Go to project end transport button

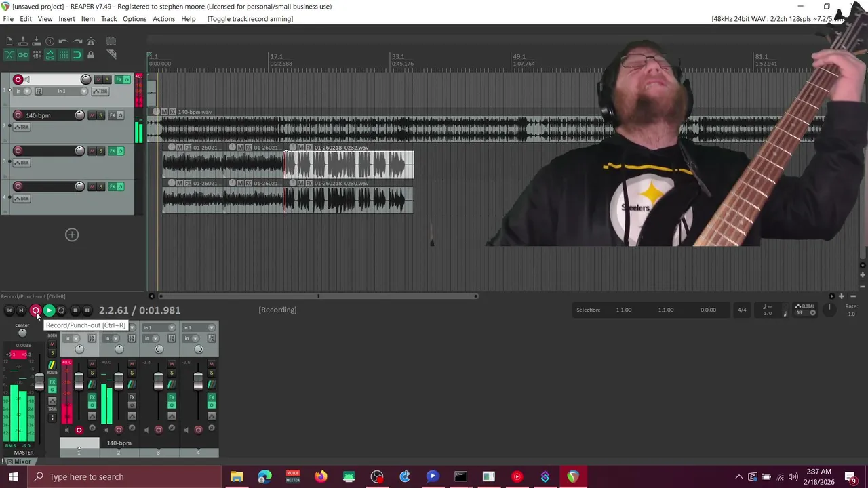point(21,310)
